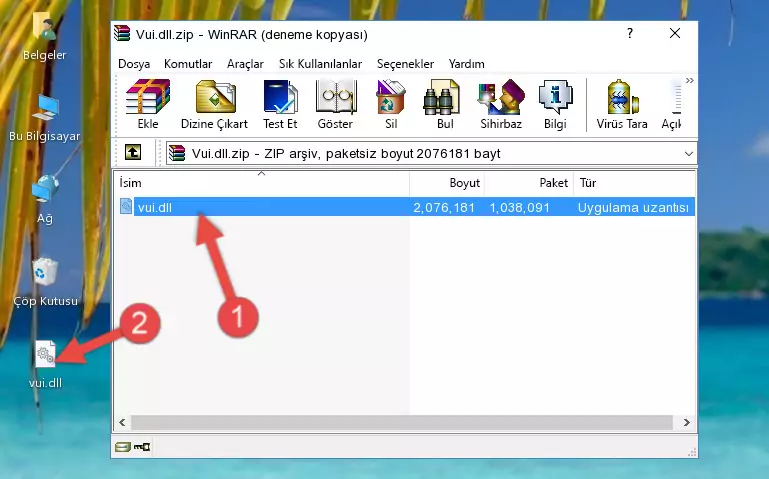
Task: Open the Sık Kullanılanlar menu
Action: (320, 64)
